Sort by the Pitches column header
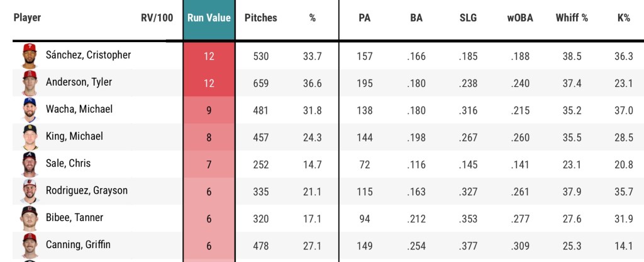The image size is (644, 262). click(x=260, y=18)
